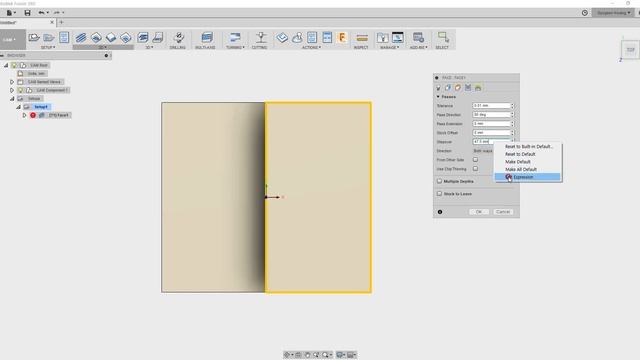Screen dimensions: 640x360
Task: Open the File menu icon
Action: [9, 13]
